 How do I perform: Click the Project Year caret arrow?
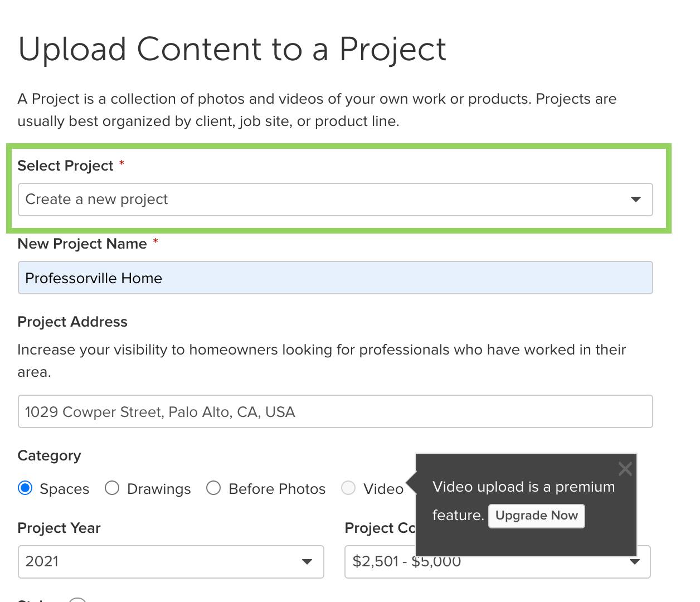coord(307,562)
